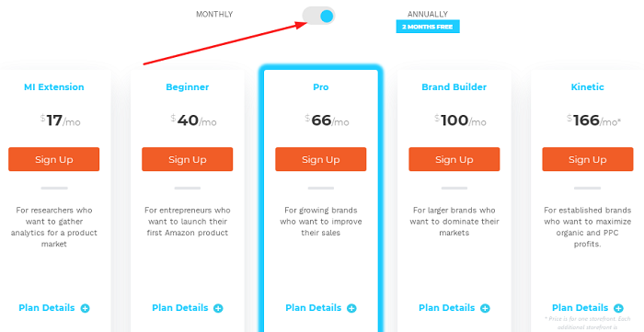Click the plus icon beside Pro Plan Details
This screenshot has height=332, width=644.
[x=352, y=308]
